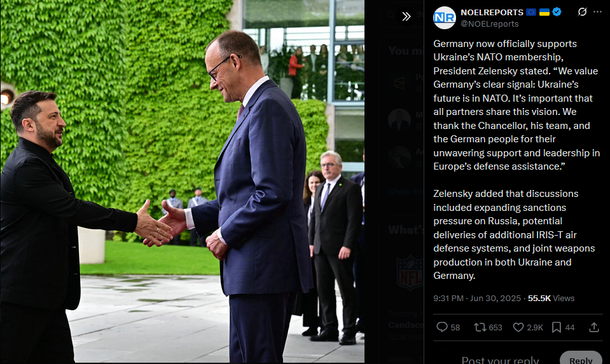The image size is (610, 364).
Task: Open the @NOELreports handle link
Action: coord(489,24)
